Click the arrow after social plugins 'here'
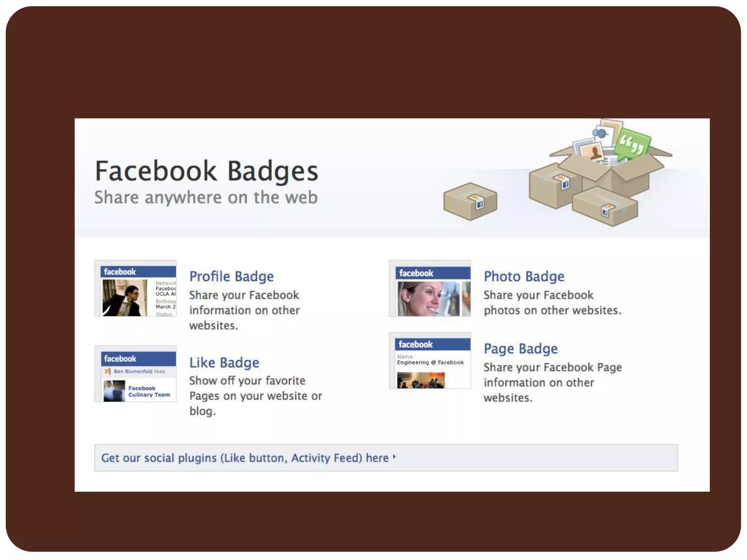The height and width of the screenshot is (560, 747). (394, 456)
